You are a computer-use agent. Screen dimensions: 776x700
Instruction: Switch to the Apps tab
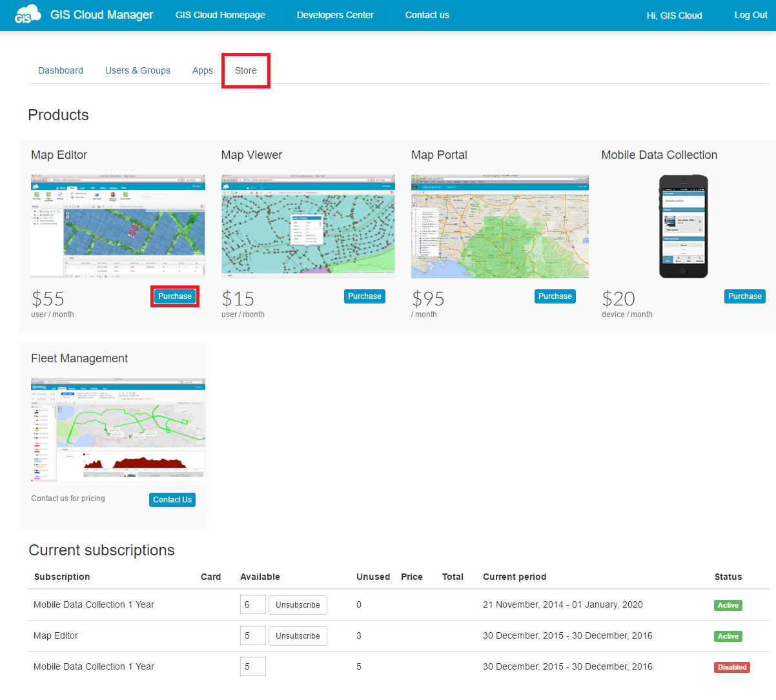203,70
